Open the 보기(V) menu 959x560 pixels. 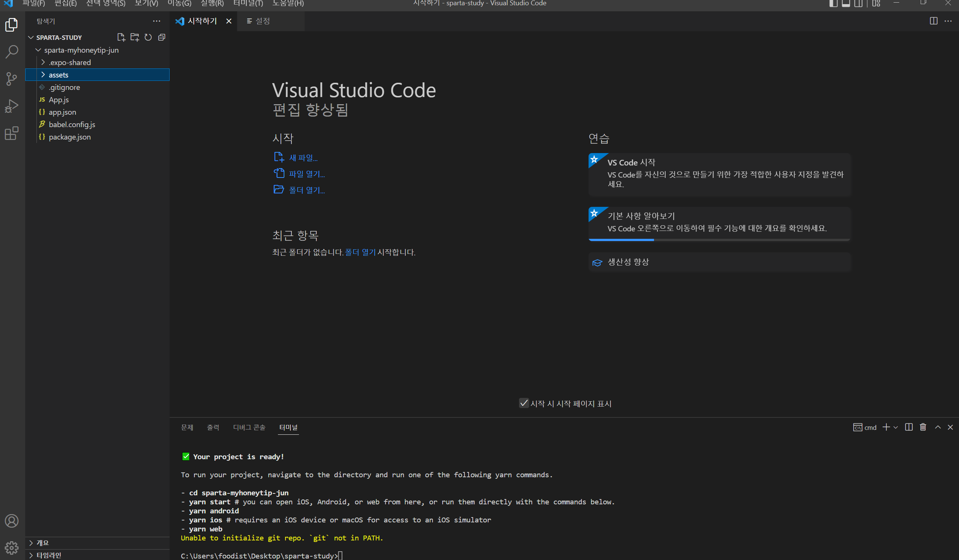coord(147,3)
